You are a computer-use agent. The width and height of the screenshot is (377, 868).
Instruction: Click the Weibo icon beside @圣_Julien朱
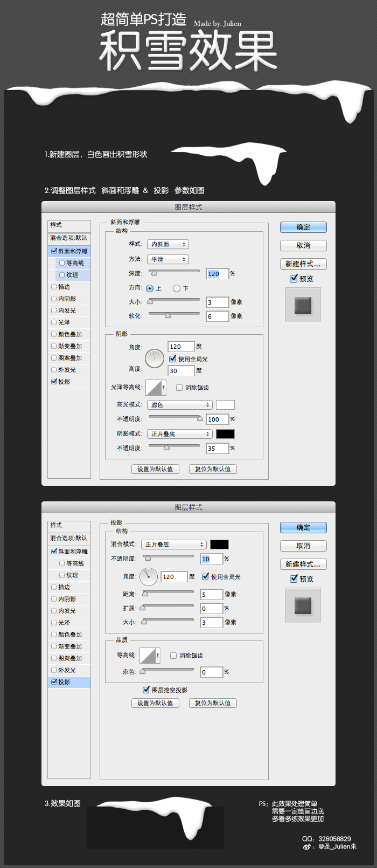(306, 846)
